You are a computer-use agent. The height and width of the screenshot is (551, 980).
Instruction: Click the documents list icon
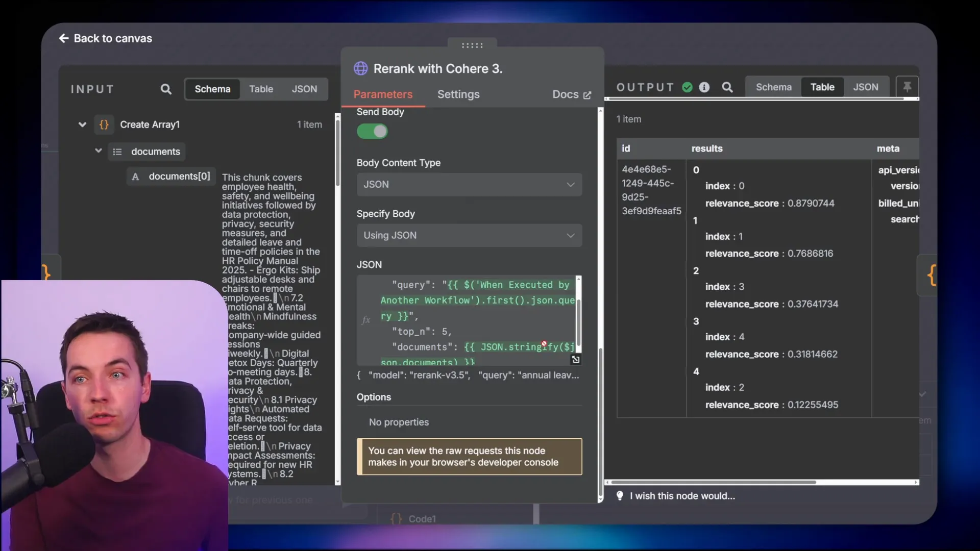[117, 152]
